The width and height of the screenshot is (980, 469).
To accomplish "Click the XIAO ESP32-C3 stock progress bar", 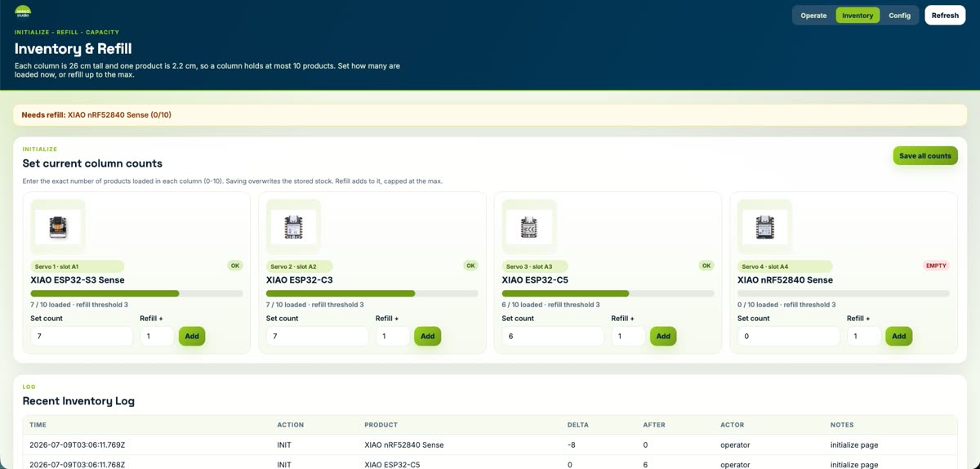I will tap(372, 293).
